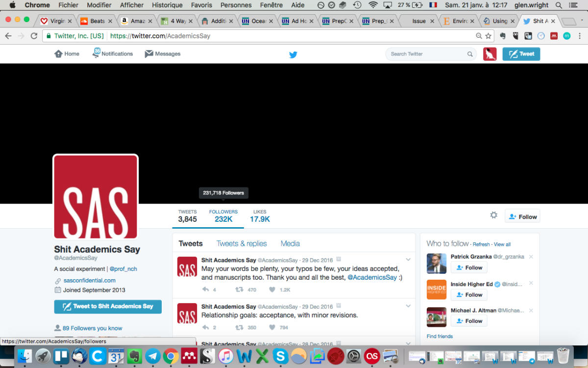Screen dimensions: 588x368
Task: Expand options chevron on 'Relationship goals' tweet
Action: click(408, 306)
